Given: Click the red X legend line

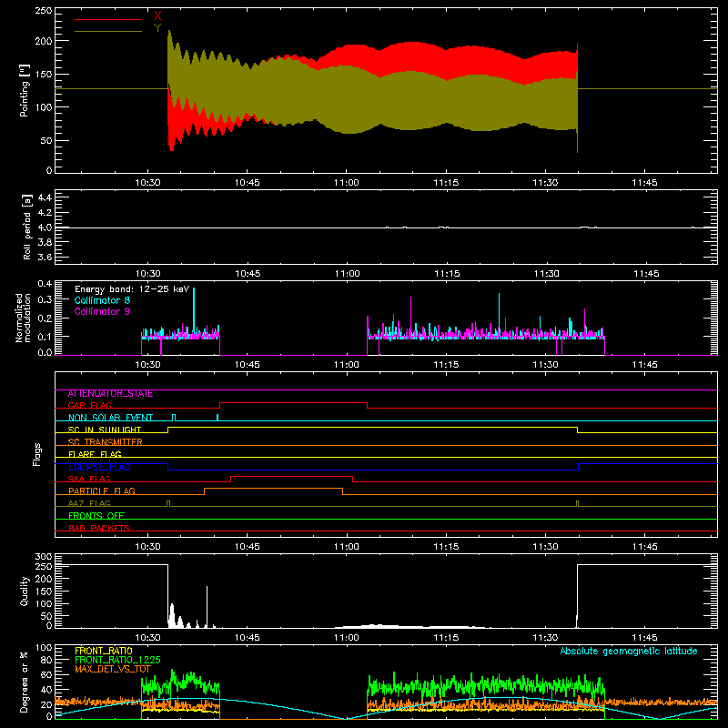Looking at the screenshot, I should [x=107, y=19].
